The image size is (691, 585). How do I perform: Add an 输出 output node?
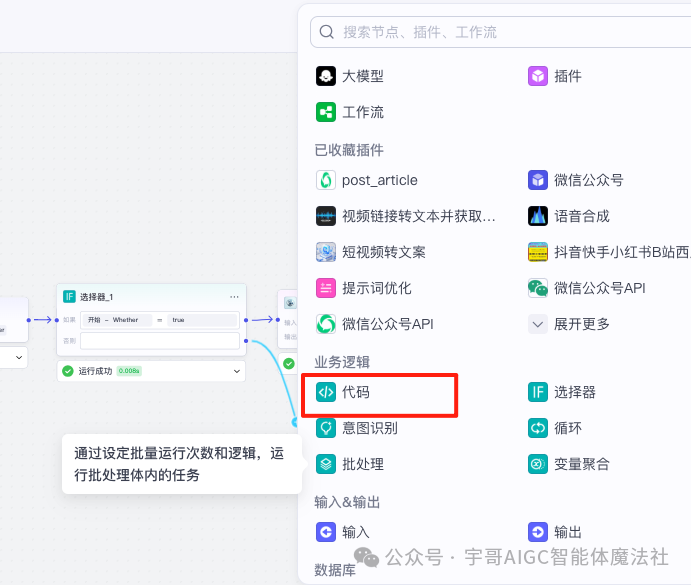[x=554, y=532]
